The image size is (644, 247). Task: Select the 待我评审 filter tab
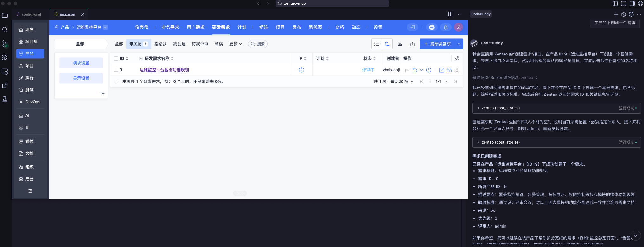click(200, 44)
